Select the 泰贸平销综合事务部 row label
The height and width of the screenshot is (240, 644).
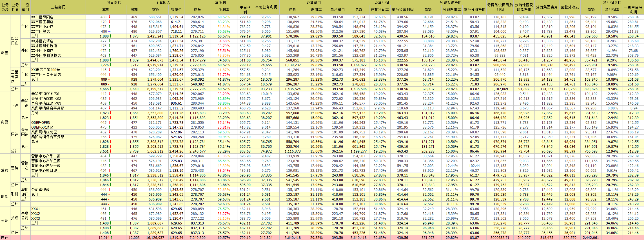(48, 108)
